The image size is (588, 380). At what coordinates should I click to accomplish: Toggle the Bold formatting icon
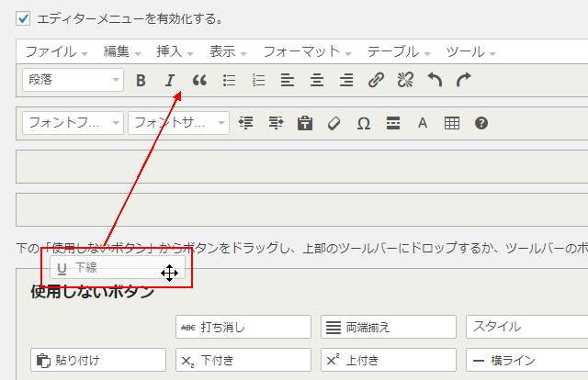coord(141,80)
